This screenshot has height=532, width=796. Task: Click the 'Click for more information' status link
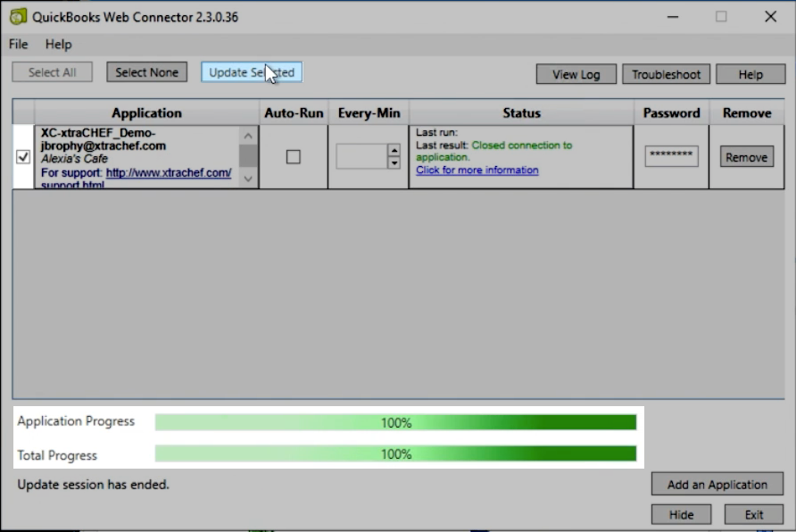click(x=477, y=170)
